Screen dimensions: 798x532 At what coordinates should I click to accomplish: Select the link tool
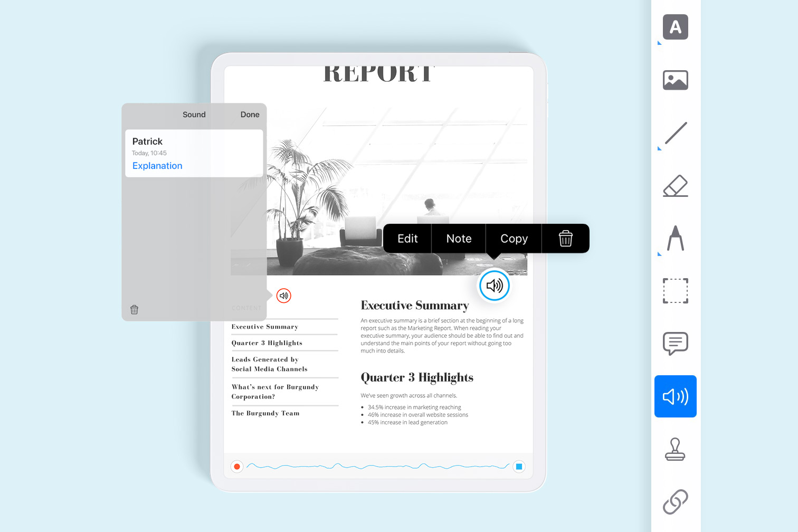676,502
